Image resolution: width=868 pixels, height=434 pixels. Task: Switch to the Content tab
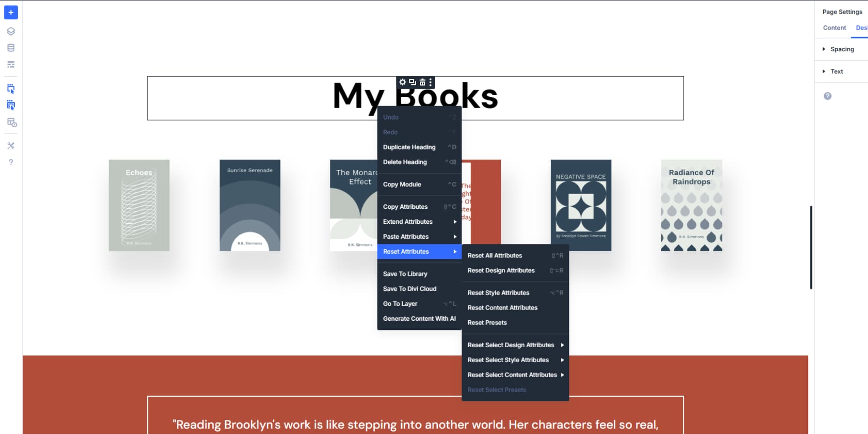(834, 28)
